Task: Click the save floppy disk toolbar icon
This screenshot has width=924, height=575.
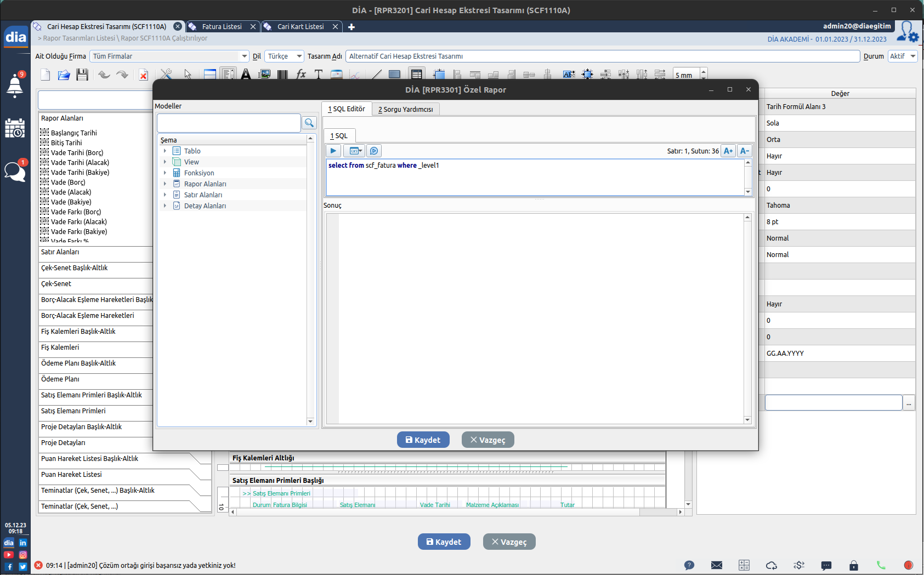Action: pyautogui.click(x=82, y=75)
